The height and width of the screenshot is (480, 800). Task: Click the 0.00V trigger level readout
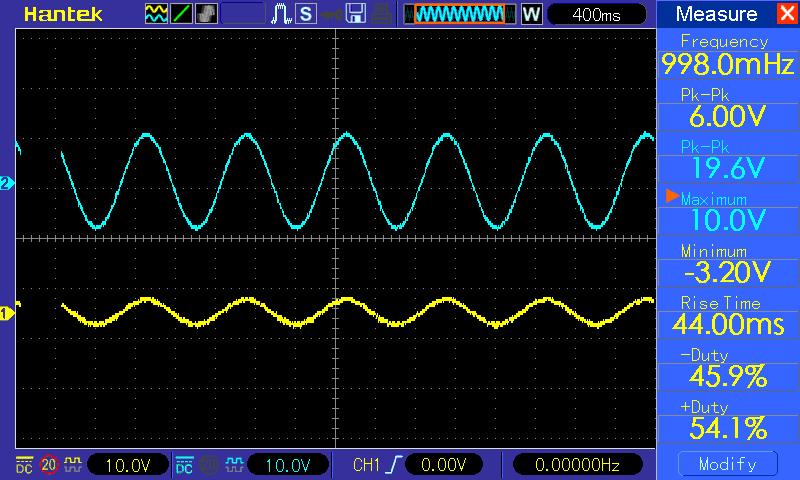[443, 465]
